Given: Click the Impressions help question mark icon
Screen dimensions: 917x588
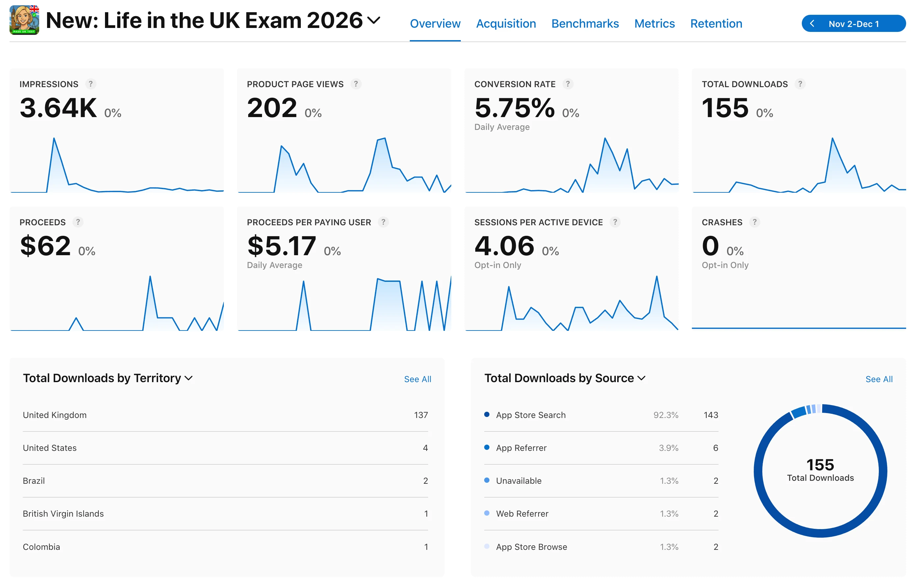Looking at the screenshot, I should coord(91,84).
